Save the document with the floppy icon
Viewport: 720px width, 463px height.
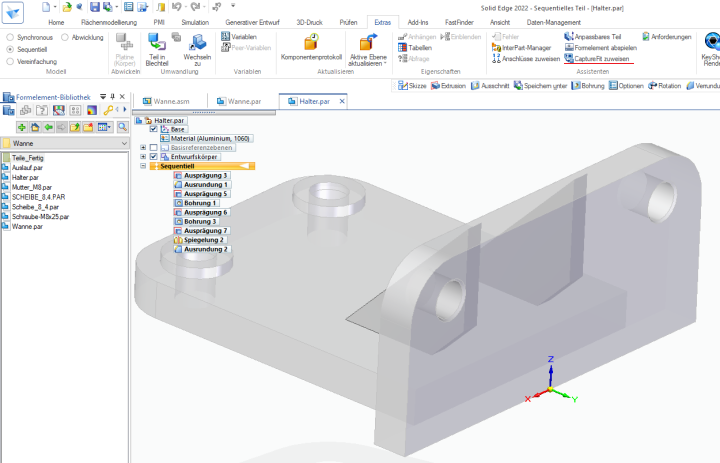[95, 6]
